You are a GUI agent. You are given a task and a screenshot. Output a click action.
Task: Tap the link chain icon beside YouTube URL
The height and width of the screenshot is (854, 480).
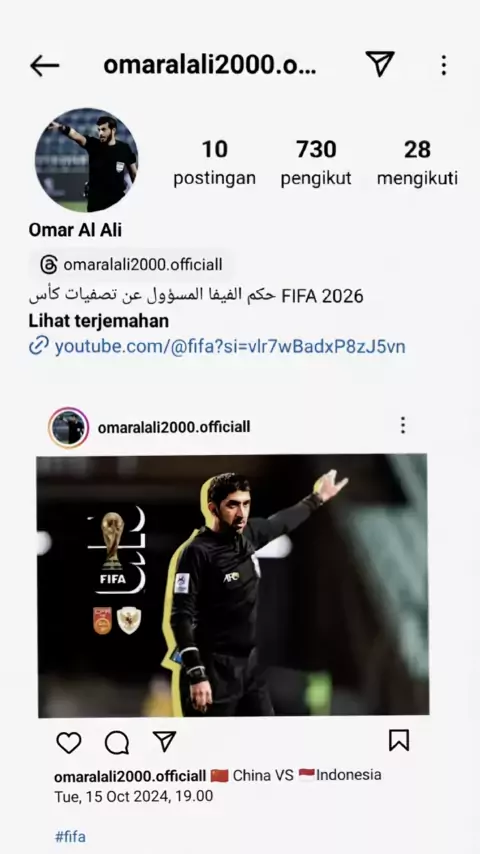tap(39, 345)
